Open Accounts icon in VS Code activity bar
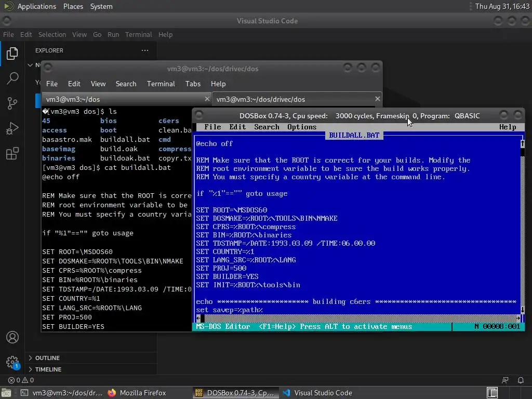The image size is (532, 399). (12, 337)
